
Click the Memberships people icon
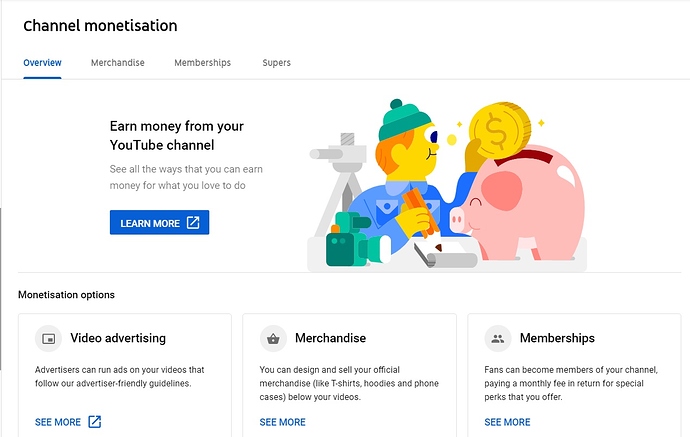498,338
